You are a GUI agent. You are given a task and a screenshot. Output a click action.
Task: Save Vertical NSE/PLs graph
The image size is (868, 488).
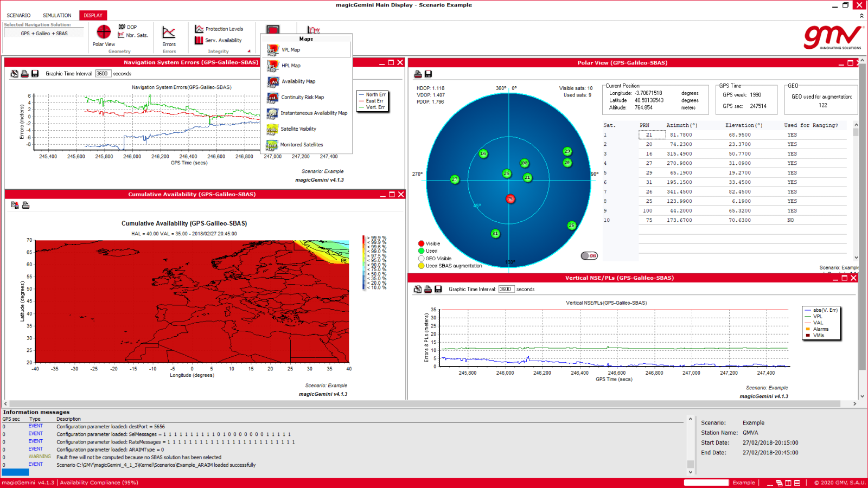coord(438,289)
